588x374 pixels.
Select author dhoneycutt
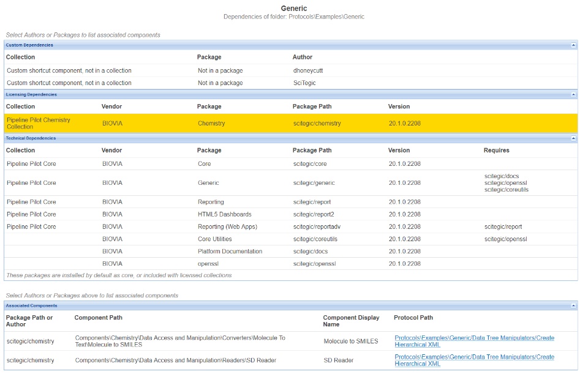308,70
